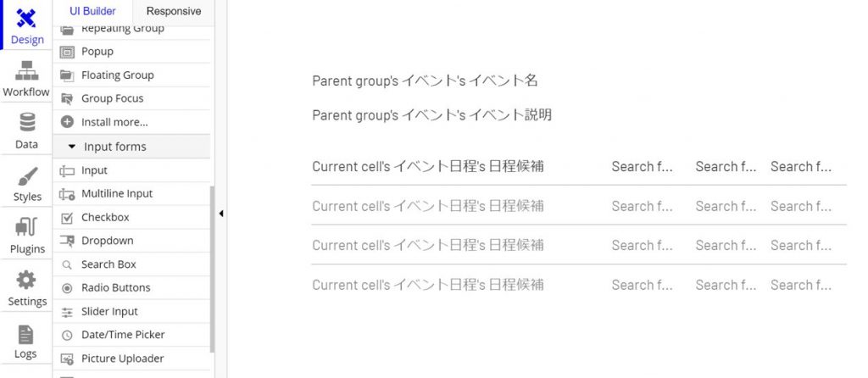Collapse the left panel using arrow
Viewport: 868px width, 378px height.
click(x=221, y=213)
